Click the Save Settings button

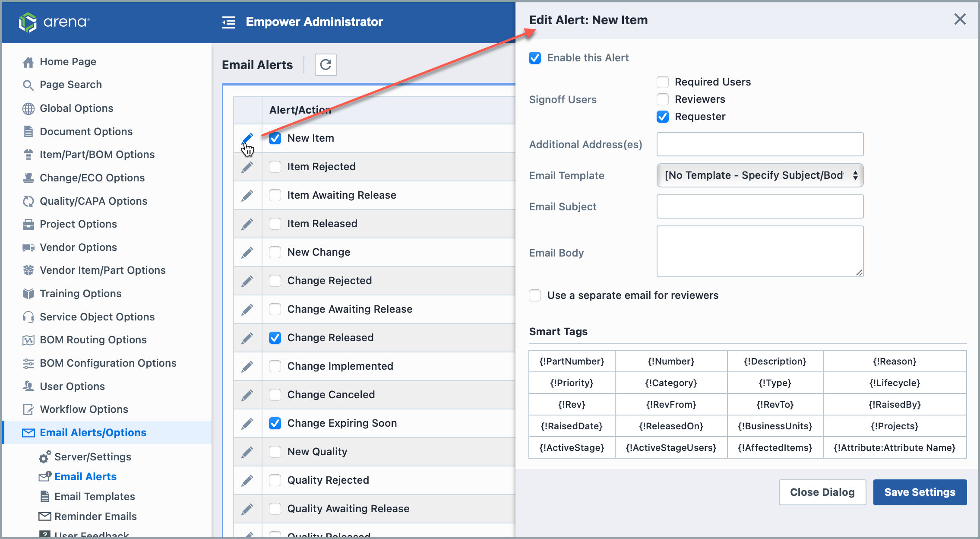point(920,492)
